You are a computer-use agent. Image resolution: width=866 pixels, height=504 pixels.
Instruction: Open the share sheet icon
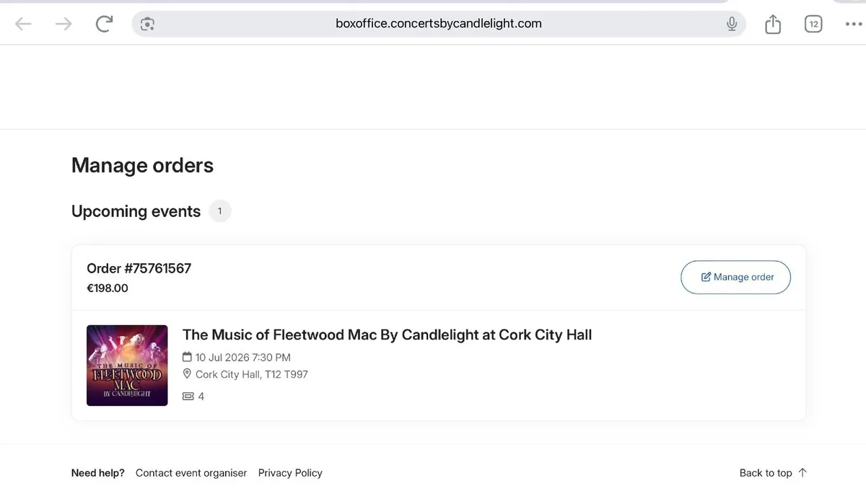773,24
